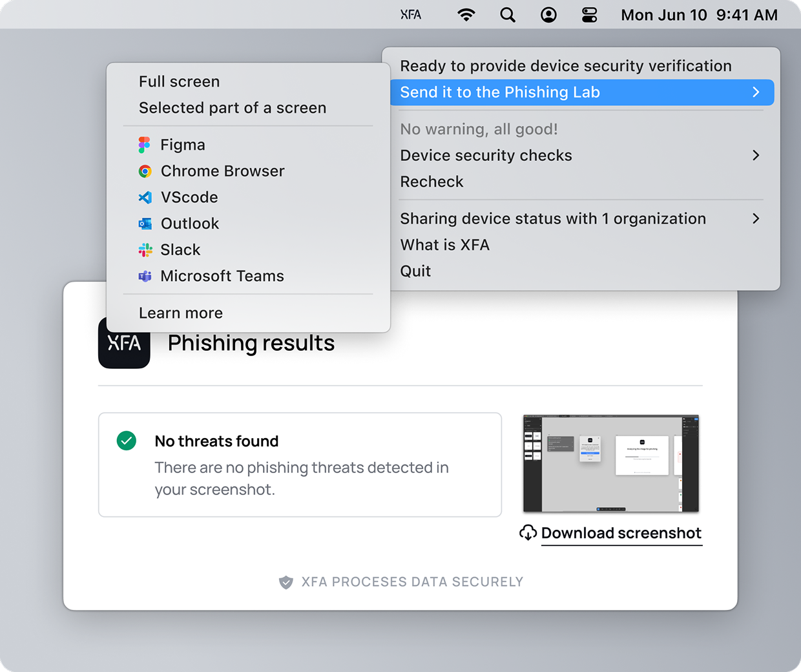Click the no phishing threats detected description
The image size is (801, 672).
click(x=302, y=478)
